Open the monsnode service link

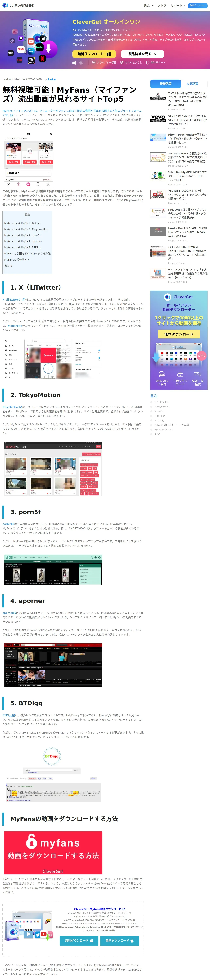pos(15,326)
